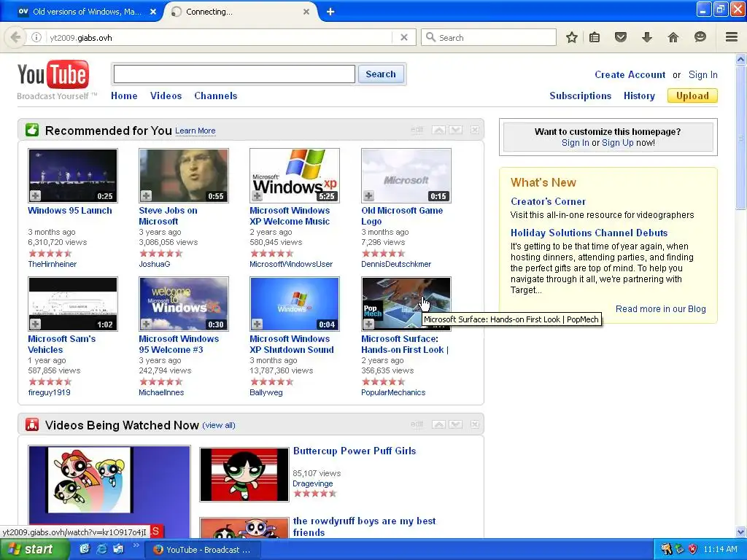This screenshot has width=747, height=560.
Task: Click the browser back arrow button
Action: (16, 37)
